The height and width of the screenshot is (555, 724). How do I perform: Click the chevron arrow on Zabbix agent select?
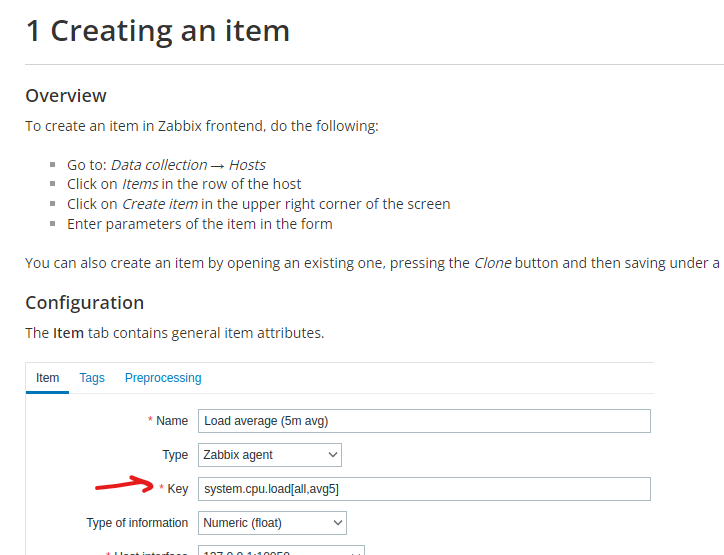pyautogui.click(x=333, y=455)
